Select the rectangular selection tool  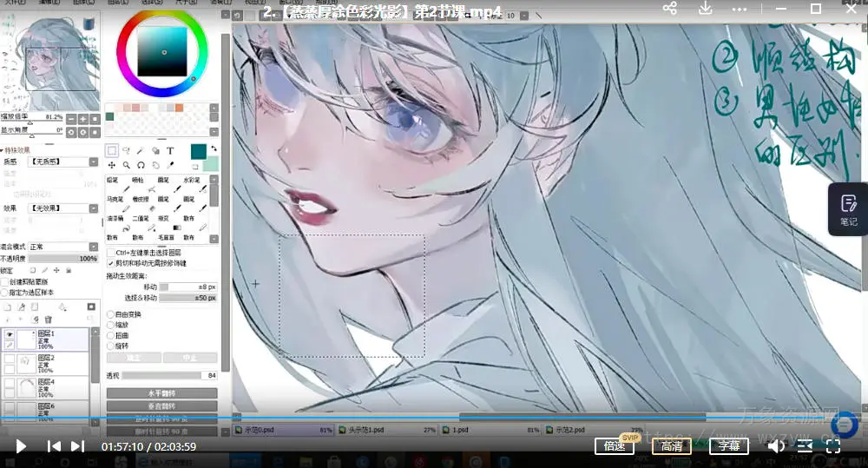pos(112,151)
